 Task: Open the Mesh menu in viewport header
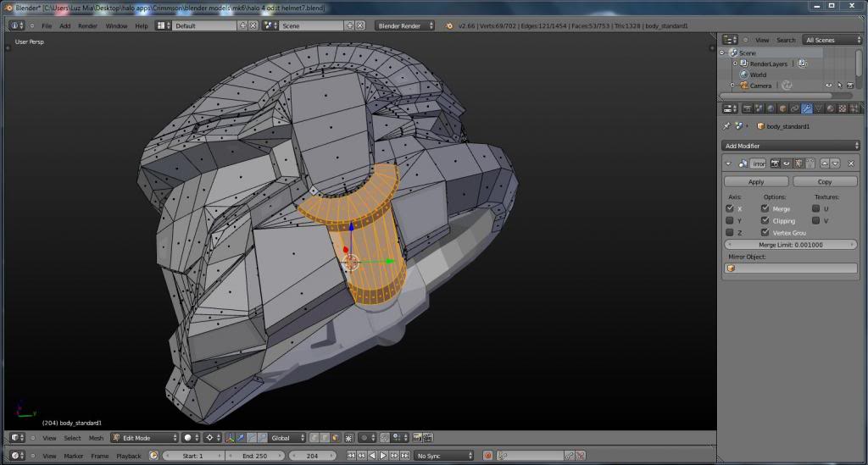pos(96,438)
